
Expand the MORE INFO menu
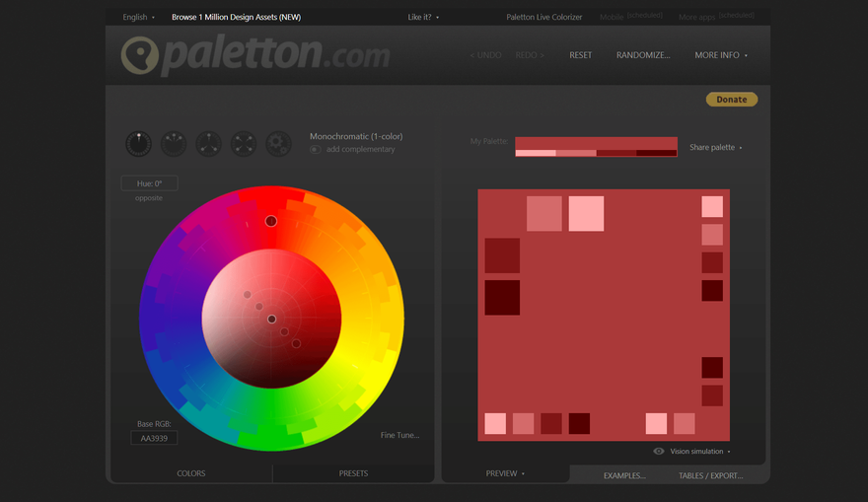click(721, 55)
